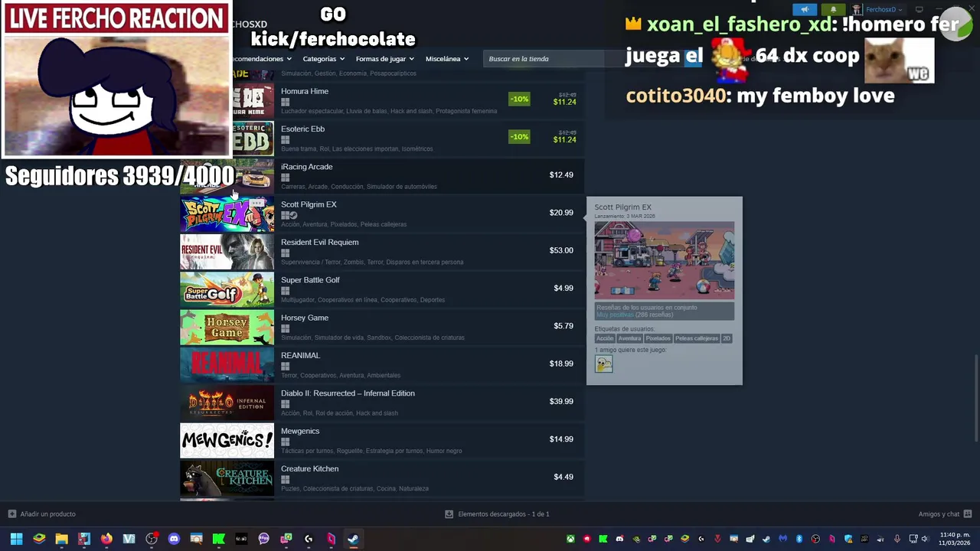Open c.ai taskbar icon
The image size is (980, 551).
coord(241,539)
